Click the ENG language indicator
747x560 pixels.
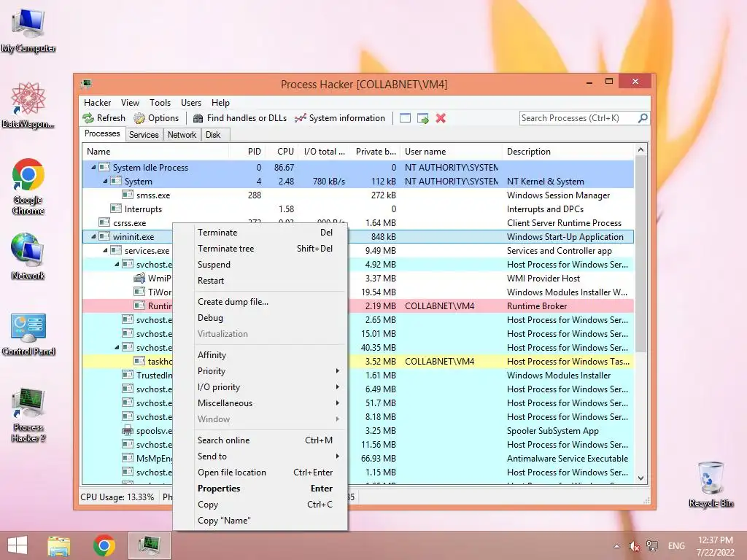(676, 546)
